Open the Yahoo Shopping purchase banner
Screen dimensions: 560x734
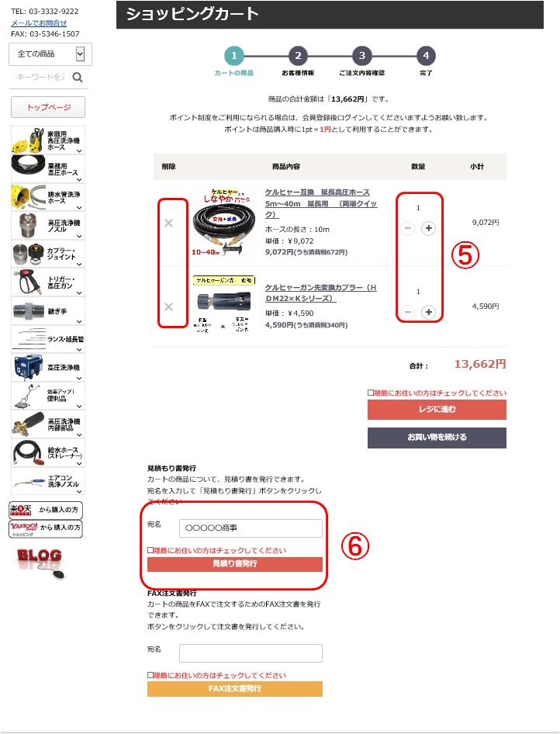46,528
